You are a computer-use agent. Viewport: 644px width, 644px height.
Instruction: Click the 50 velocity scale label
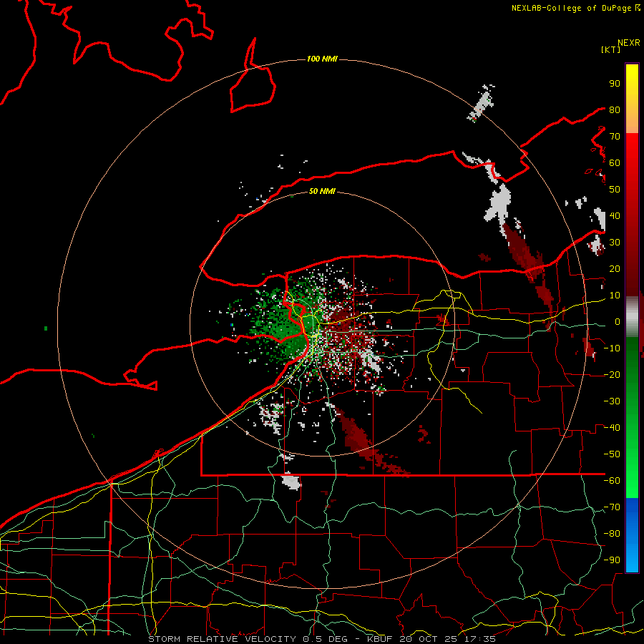615,190
